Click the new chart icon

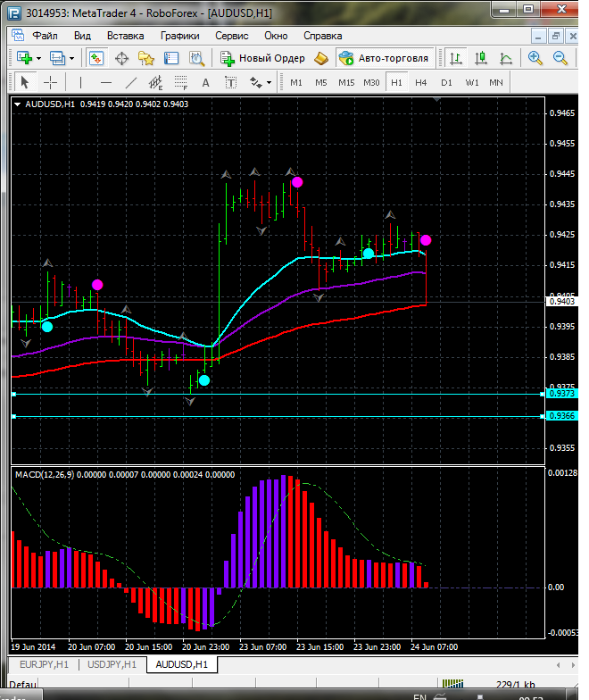(23, 58)
